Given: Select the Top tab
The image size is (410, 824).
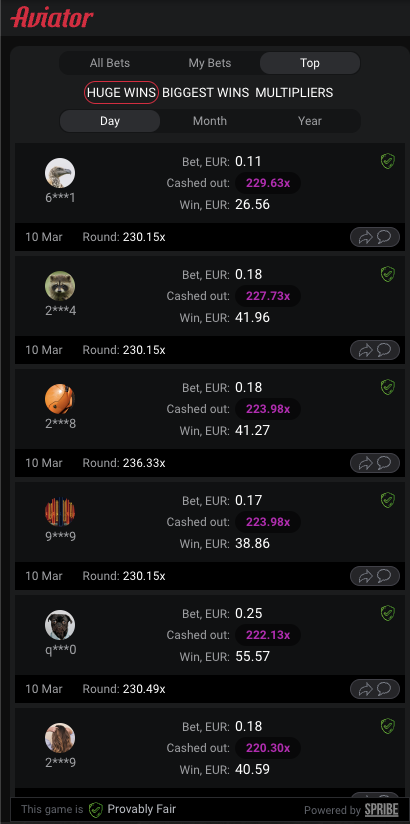Looking at the screenshot, I should pos(310,63).
